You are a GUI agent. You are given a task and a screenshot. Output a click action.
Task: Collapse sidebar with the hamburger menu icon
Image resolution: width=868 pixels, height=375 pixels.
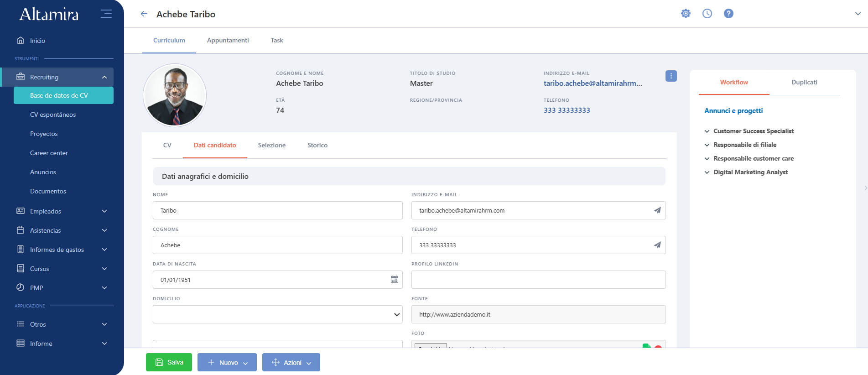(106, 14)
